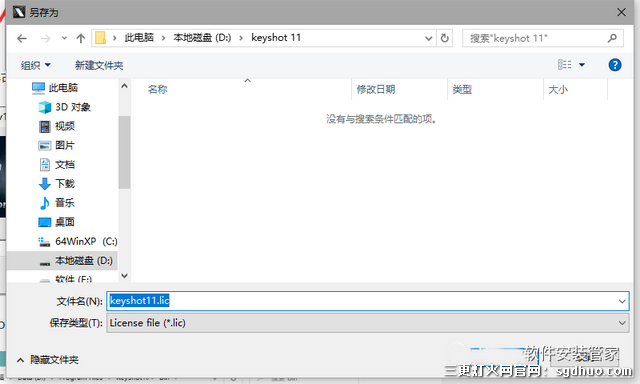Click the 下载 blue arrow icon
The height and width of the screenshot is (384, 640).
pyautogui.click(x=44, y=184)
